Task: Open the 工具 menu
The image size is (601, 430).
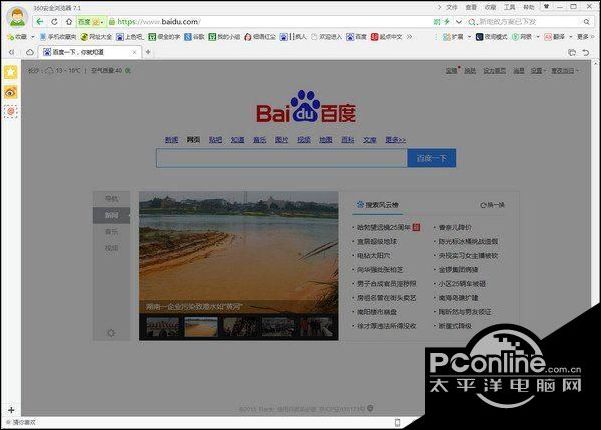Action: pos(509,7)
